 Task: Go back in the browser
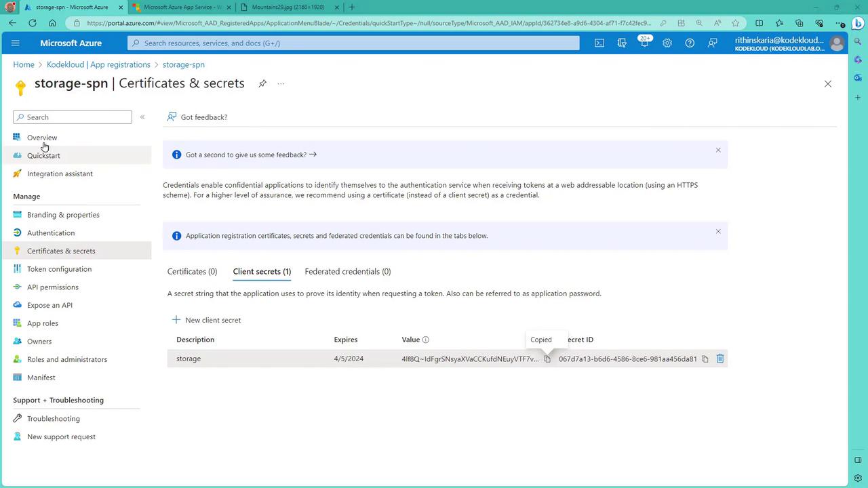13,23
